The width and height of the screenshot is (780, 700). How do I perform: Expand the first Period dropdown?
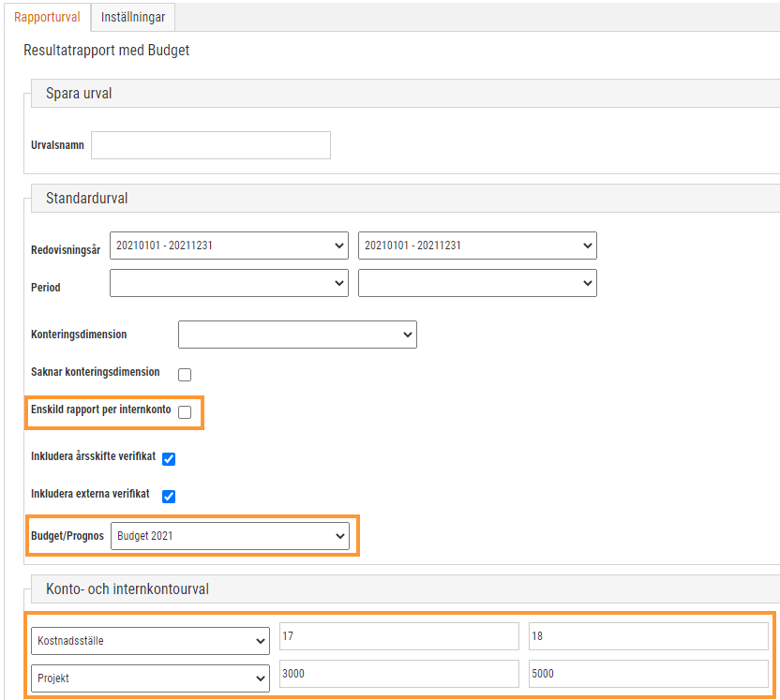(229, 283)
